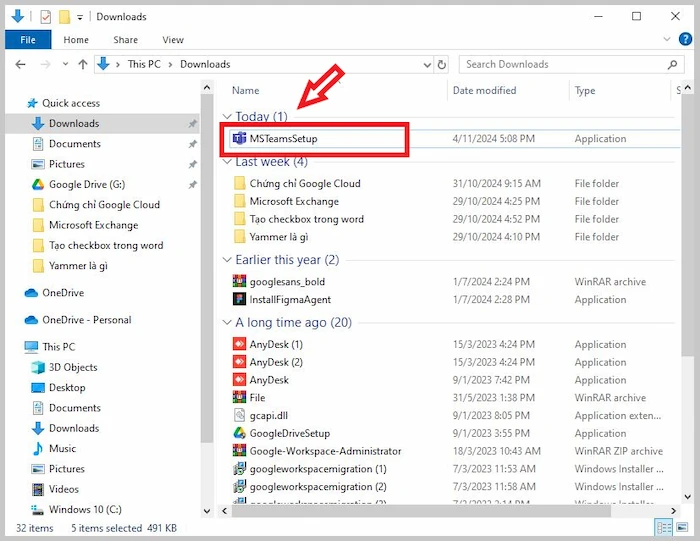Collapse the Today (1) group

[227, 117]
